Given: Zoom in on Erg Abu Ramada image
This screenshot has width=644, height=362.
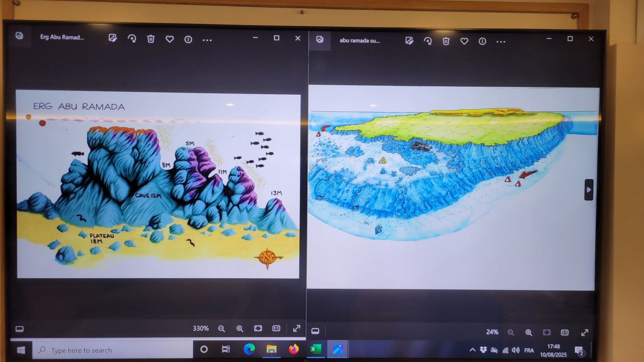Looking at the screenshot, I should pos(240,329).
